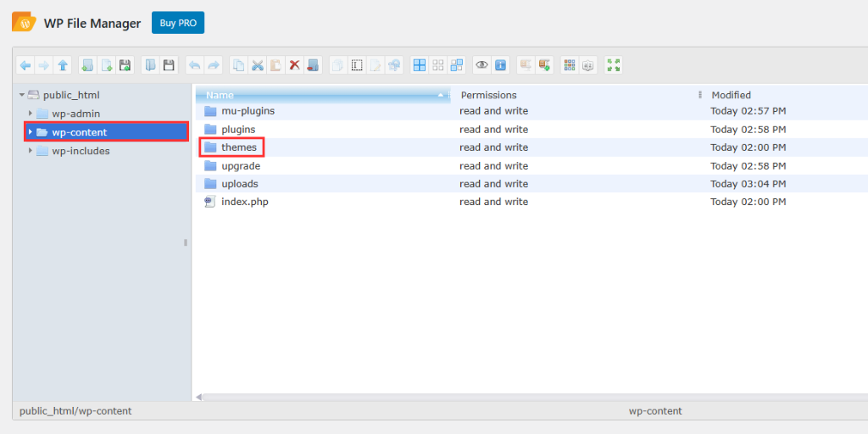Select the mu-plugins folder row
Viewport: 868px width, 434px height.
[531, 111]
